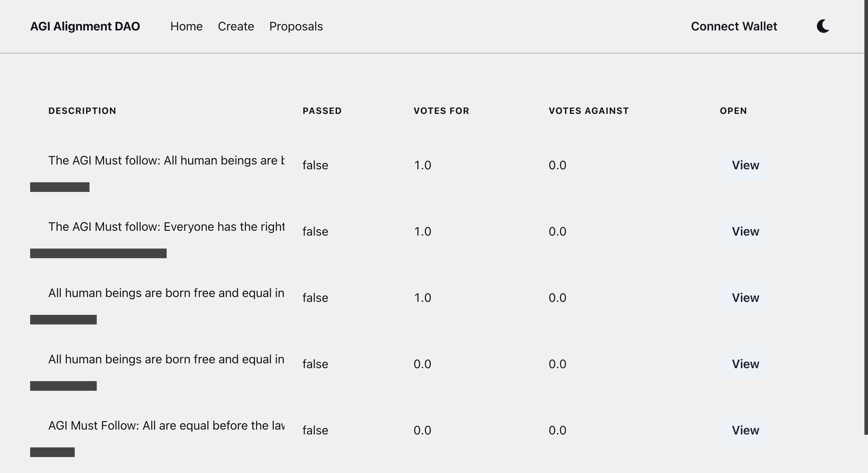868x473 pixels.
Task: Toggle dark mode with the moon icon
Action: click(x=823, y=26)
